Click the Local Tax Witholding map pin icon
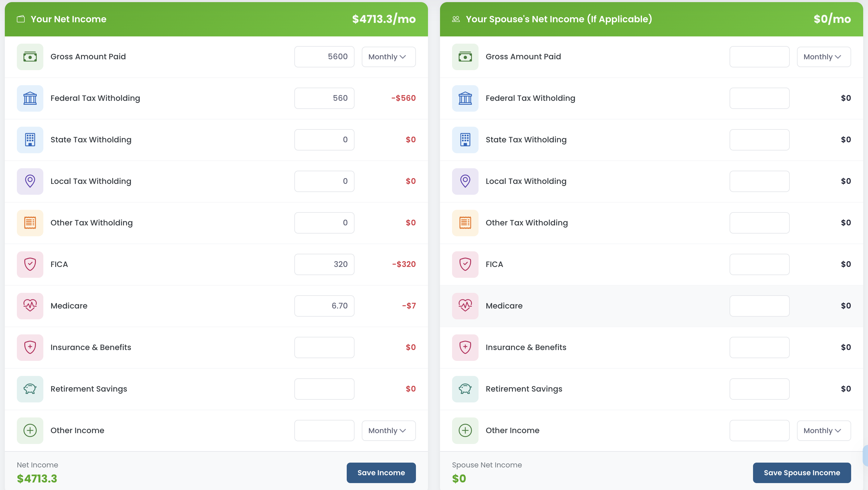868x490 pixels. point(30,181)
